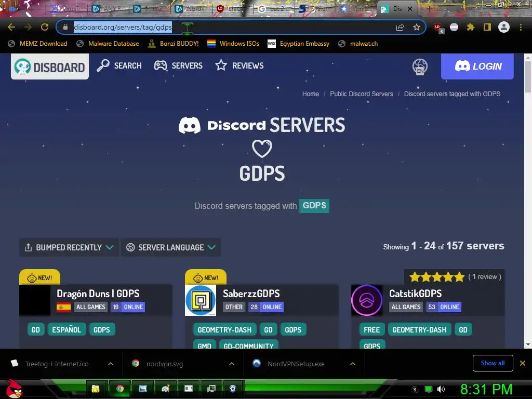The width and height of the screenshot is (532, 399).
Task: Click Show all downloads button
Action: [493, 363]
